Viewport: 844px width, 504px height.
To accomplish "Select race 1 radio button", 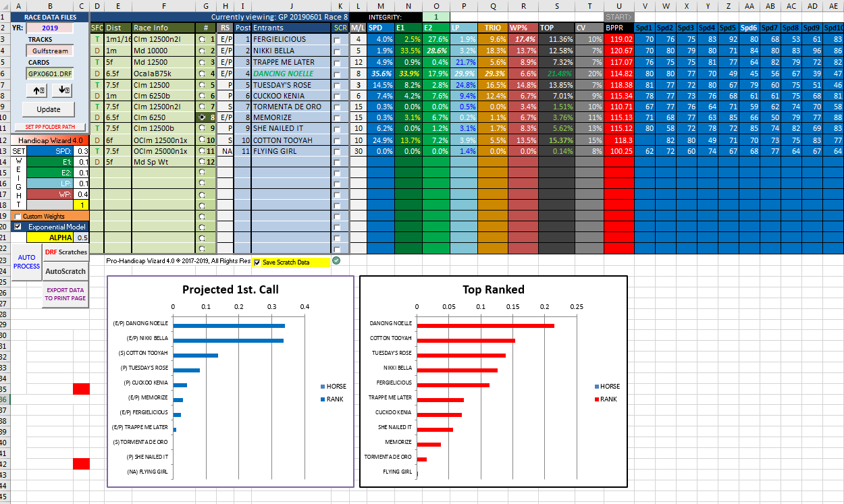I will pyautogui.click(x=203, y=40).
